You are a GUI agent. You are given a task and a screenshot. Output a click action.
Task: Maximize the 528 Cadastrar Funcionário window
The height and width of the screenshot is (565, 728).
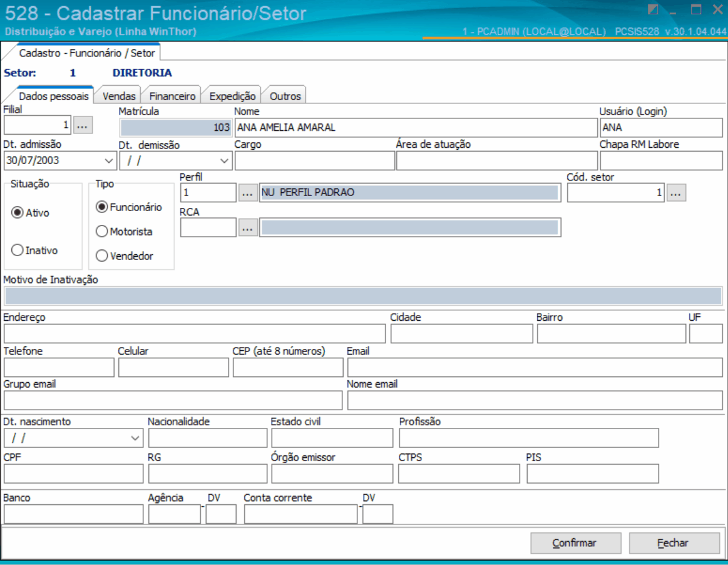click(696, 10)
